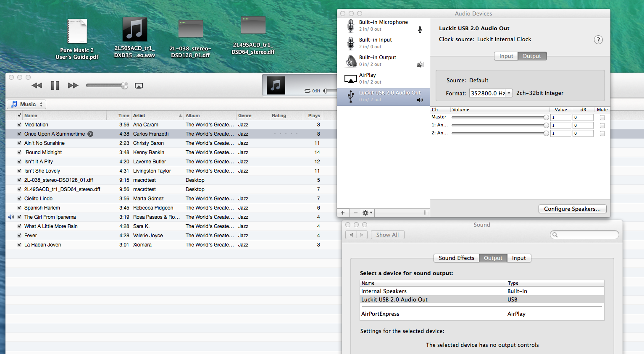Image resolution: width=644 pixels, height=354 pixels.
Task: Click the Master dB input field
Action: tap(583, 118)
